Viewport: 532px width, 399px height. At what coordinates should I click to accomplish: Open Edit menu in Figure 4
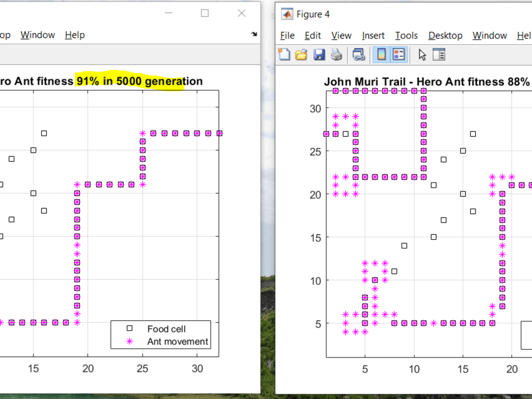coord(312,35)
